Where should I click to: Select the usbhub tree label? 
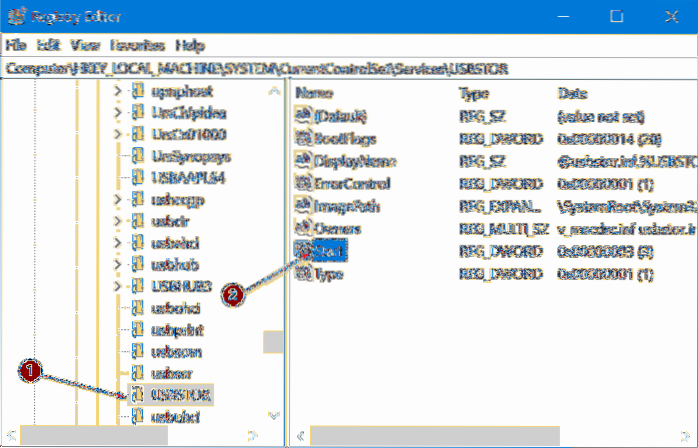pos(174,265)
